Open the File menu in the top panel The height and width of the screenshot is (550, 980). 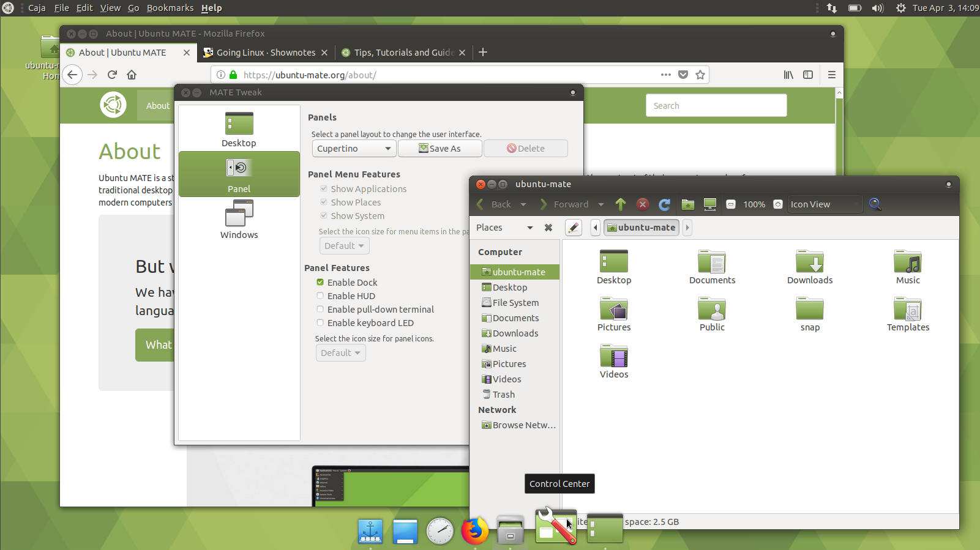tap(61, 8)
